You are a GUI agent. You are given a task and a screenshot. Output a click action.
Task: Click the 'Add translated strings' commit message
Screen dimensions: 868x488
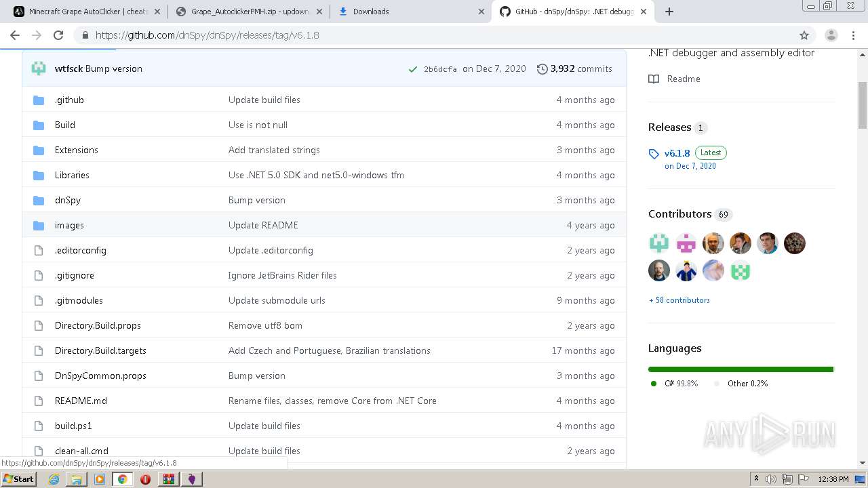pos(274,150)
